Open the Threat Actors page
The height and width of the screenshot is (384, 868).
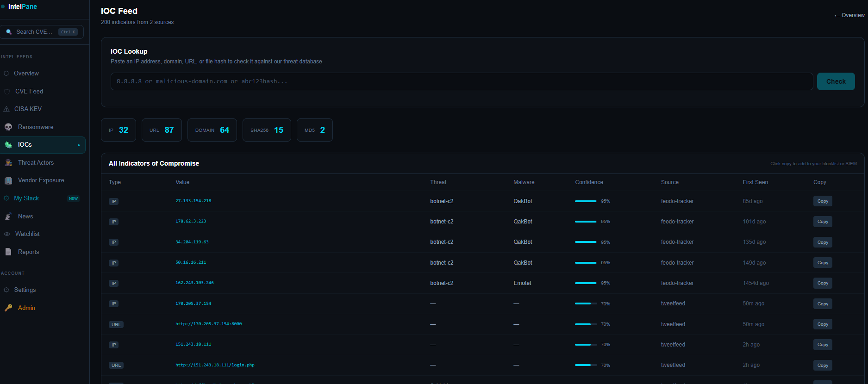43,163
